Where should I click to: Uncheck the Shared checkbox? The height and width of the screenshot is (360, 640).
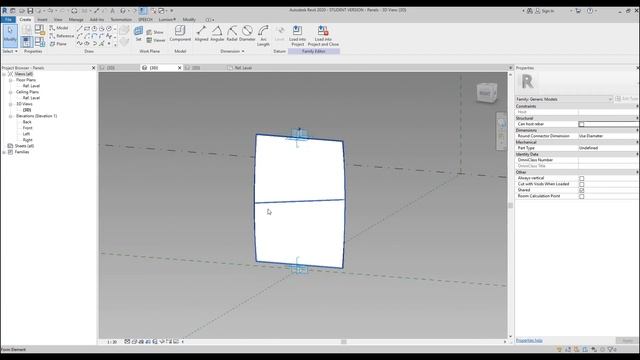(x=582, y=190)
